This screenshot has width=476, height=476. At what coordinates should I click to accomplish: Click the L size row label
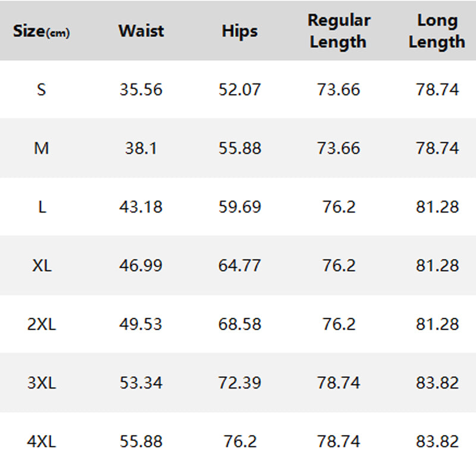point(41,207)
